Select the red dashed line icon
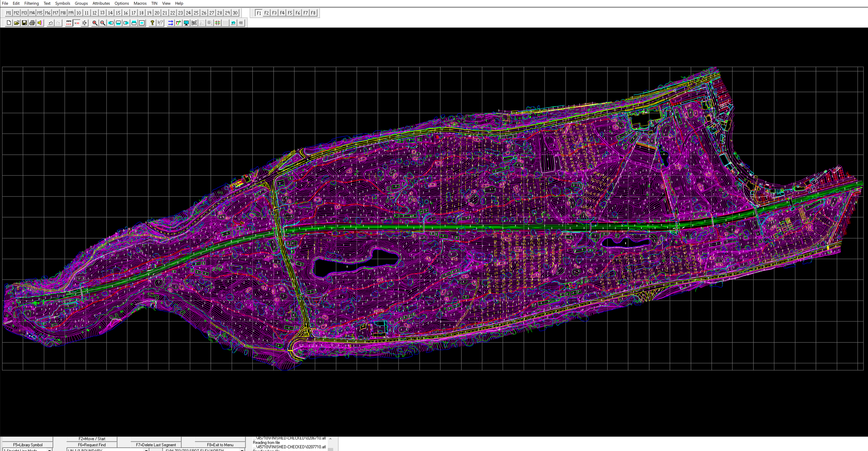Viewport: 868px width, 451px height. 69,23
